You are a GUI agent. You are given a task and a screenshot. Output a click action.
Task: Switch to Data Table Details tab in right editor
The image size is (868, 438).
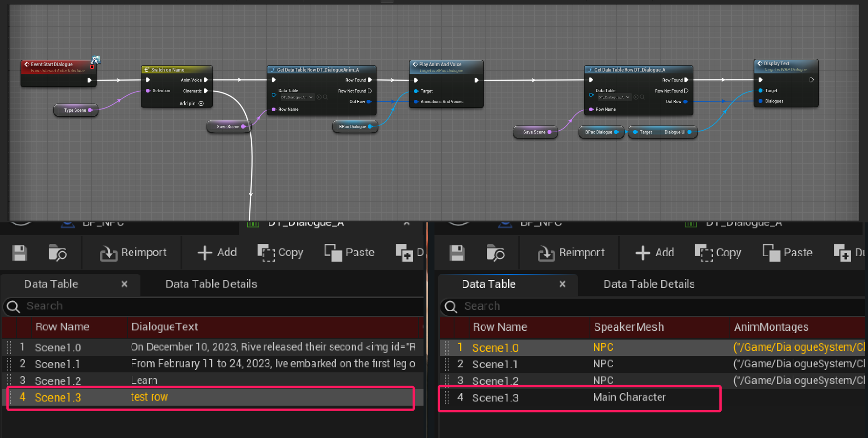[x=649, y=284]
